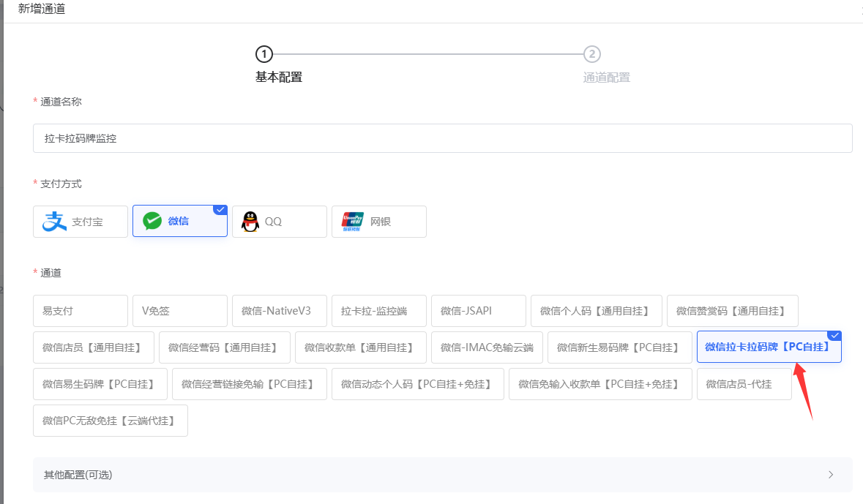Click the green WeChat logo icon

[x=152, y=222]
